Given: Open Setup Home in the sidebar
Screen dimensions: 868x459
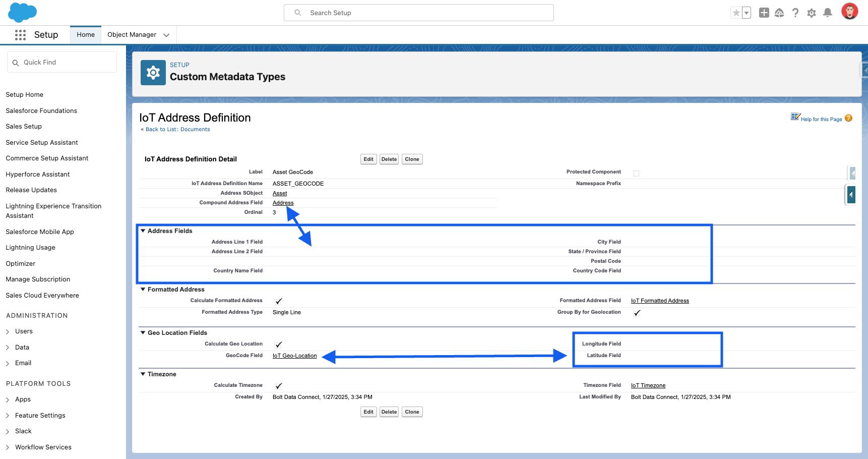Looking at the screenshot, I should pos(25,95).
